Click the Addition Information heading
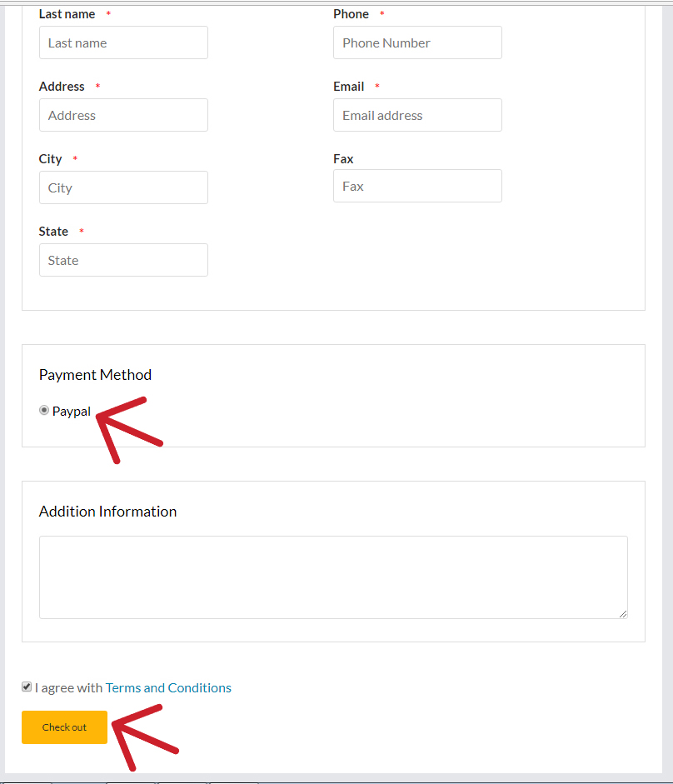This screenshot has width=673, height=784. click(x=107, y=512)
